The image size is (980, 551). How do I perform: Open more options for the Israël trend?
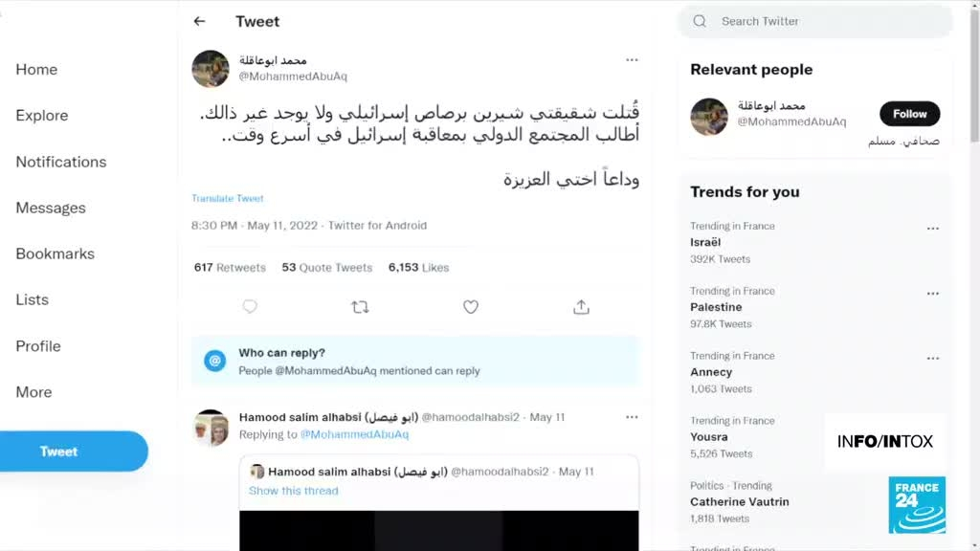click(x=932, y=229)
